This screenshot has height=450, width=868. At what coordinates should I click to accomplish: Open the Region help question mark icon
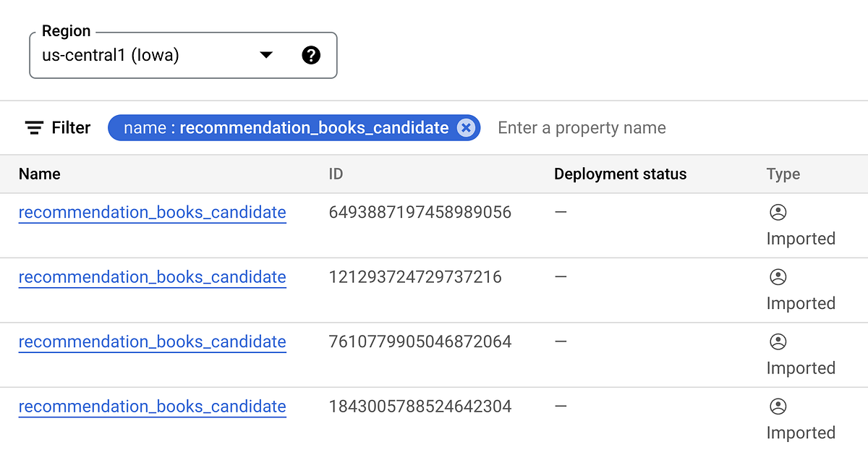pos(311,54)
